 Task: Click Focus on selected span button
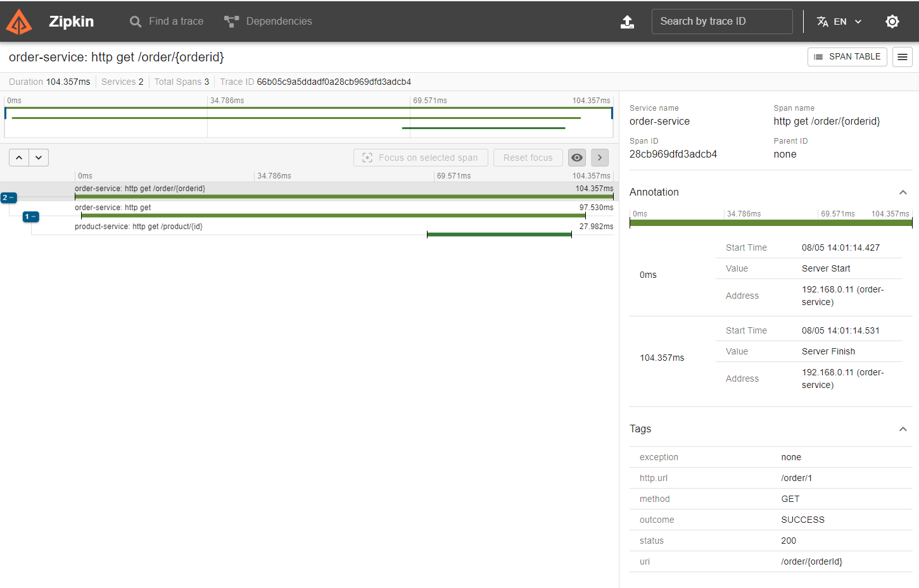(421, 158)
